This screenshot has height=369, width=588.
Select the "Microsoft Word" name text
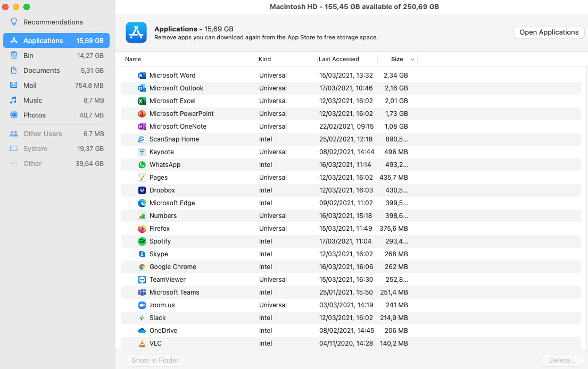coord(172,76)
